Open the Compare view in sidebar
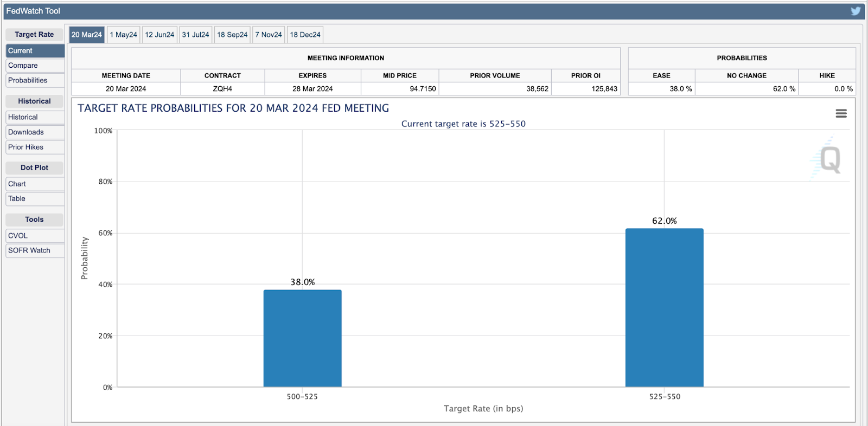This screenshot has width=868, height=426. point(35,66)
